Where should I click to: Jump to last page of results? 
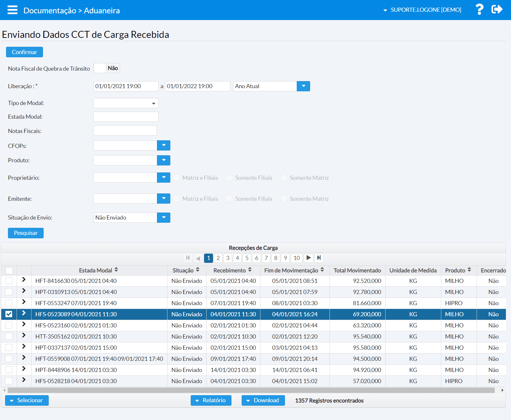[319, 258]
